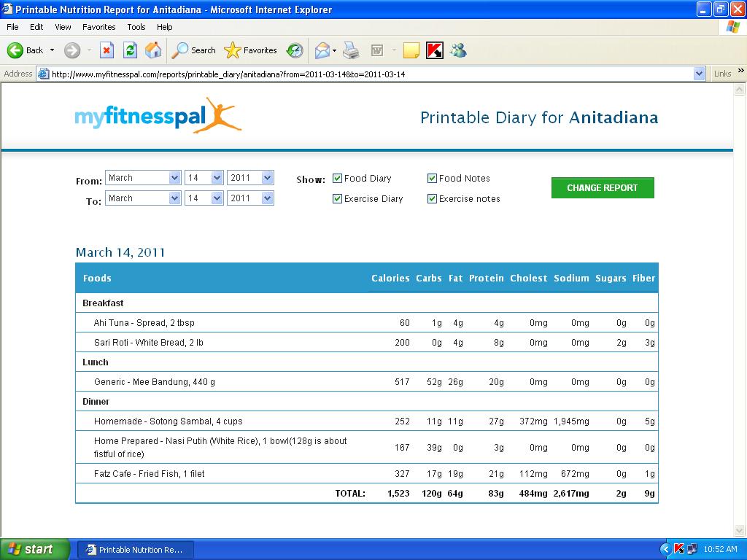Click Printable Nutrition Re... taskbar button
Image resolution: width=747 pixels, height=560 pixels.
(x=135, y=550)
